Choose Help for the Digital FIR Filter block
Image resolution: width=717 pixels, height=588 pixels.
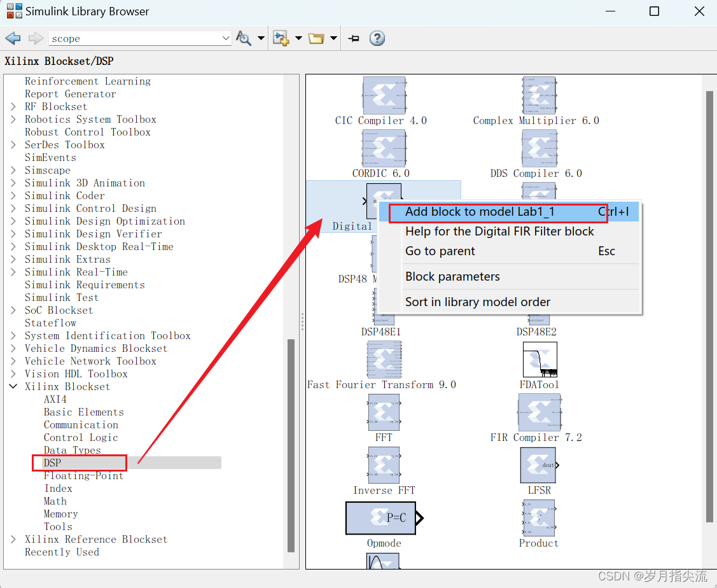[x=510, y=232]
